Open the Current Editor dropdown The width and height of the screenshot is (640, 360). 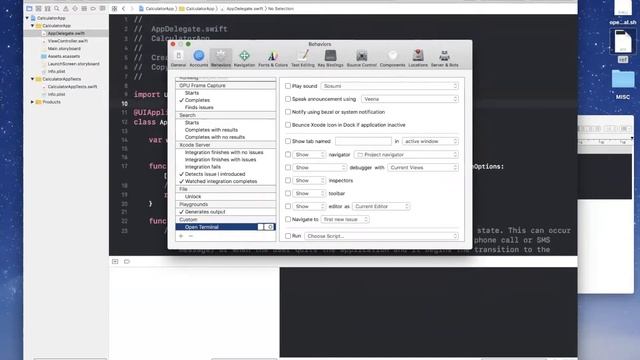381,207
